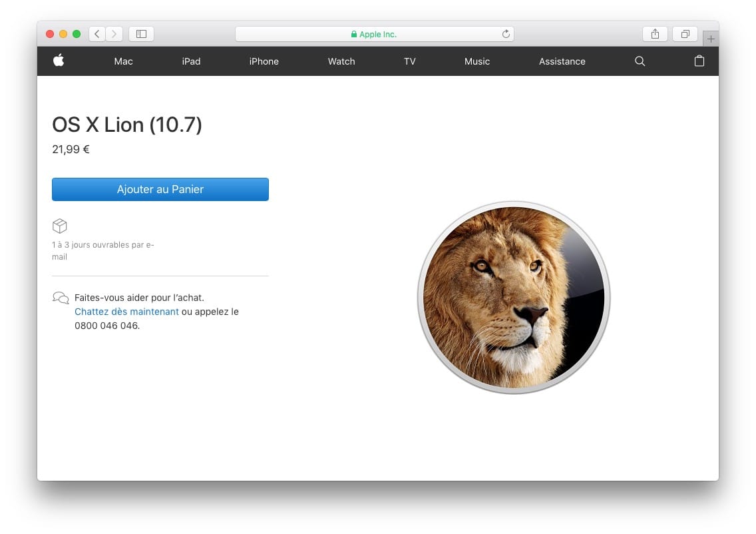The width and height of the screenshot is (756, 534).
Task: Click the 1 à 3 jours ouvrables text
Action: tap(103, 251)
